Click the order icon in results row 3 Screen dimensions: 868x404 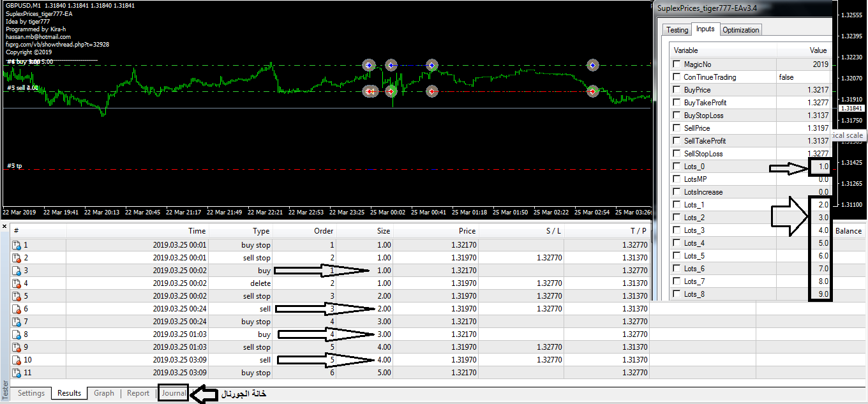17,271
